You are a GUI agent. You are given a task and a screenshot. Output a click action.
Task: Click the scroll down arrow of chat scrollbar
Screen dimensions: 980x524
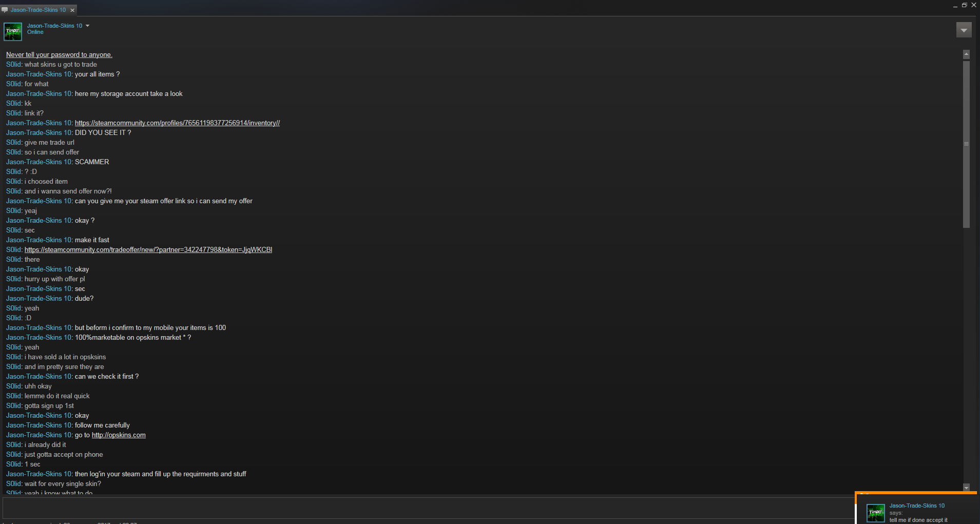click(x=966, y=488)
